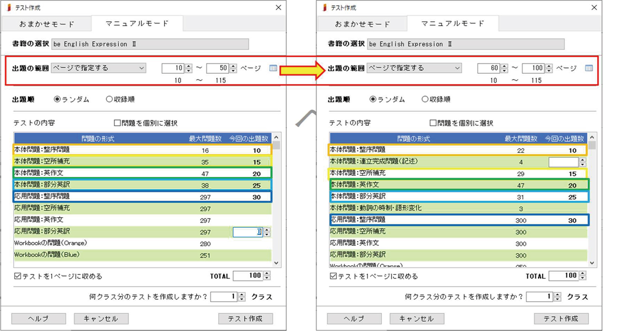Click the page list icon in the left dialog

click(273, 68)
